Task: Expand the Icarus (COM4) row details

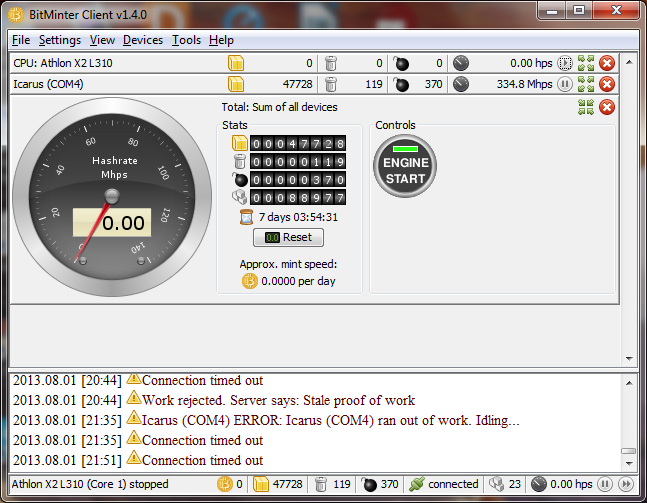Action: coord(586,84)
